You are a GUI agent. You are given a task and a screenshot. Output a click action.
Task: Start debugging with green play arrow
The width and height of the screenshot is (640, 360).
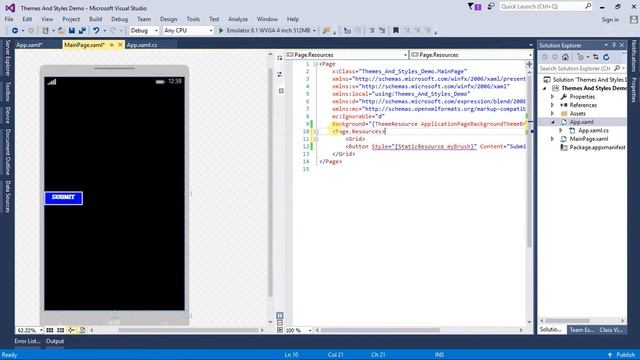(221, 31)
